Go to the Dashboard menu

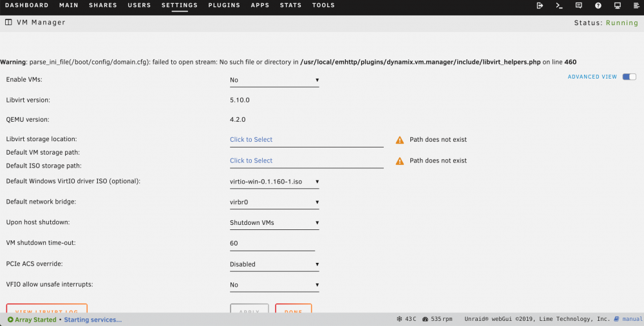pyautogui.click(x=26, y=5)
